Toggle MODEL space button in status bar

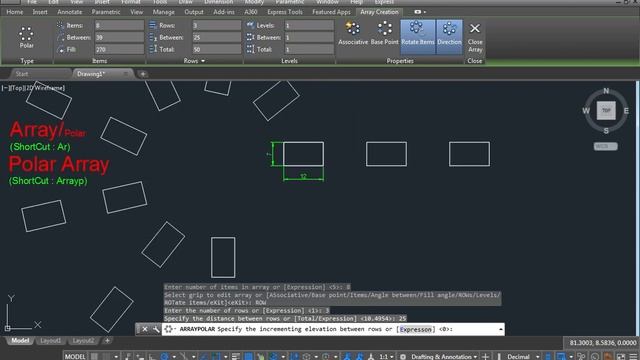(x=76, y=356)
